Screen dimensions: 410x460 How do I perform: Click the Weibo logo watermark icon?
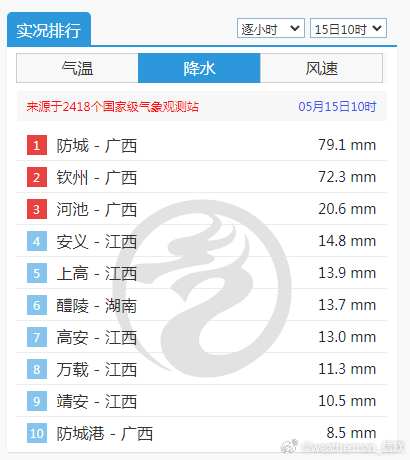pyautogui.click(x=289, y=446)
